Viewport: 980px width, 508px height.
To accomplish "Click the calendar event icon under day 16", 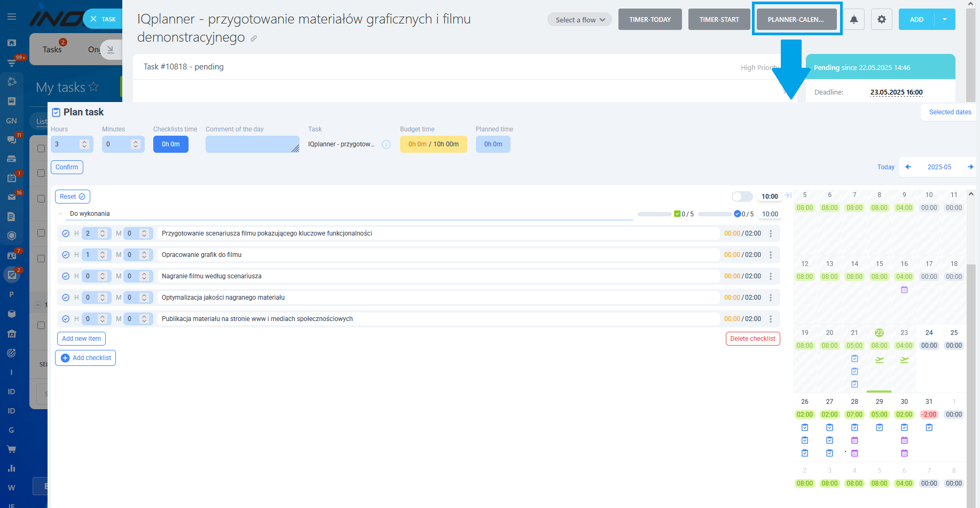I will click(904, 290).
